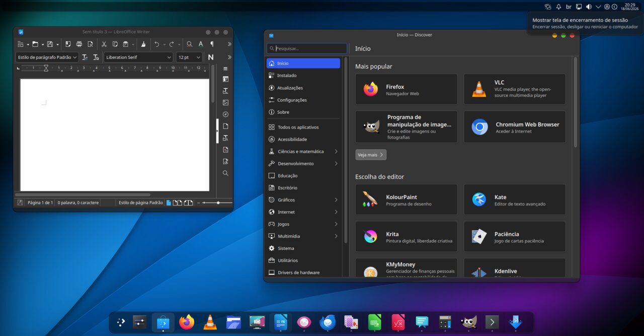Select the Clone Formatting brush in Writer
Image resolution: width=644 pixels, height=336 pixels.
(x=143, y=44)
